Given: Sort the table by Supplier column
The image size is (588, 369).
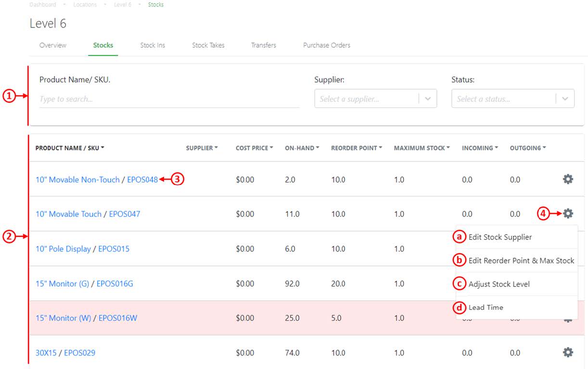Looking at the screenshot, I should tap(202, 148).
